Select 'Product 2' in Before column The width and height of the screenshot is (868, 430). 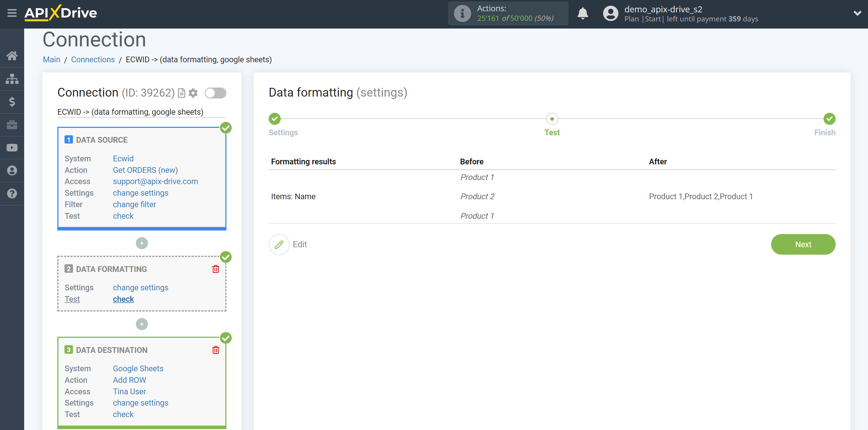click(x=477, y=196)
